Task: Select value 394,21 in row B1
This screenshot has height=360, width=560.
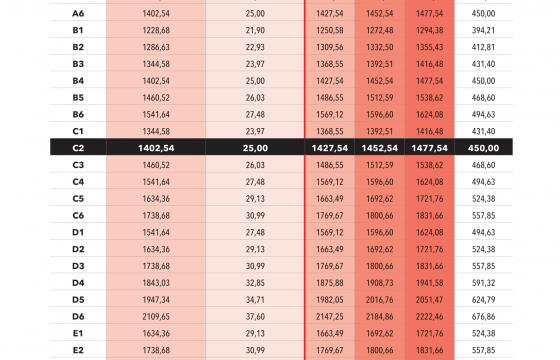Action: (x=484, y=30)
